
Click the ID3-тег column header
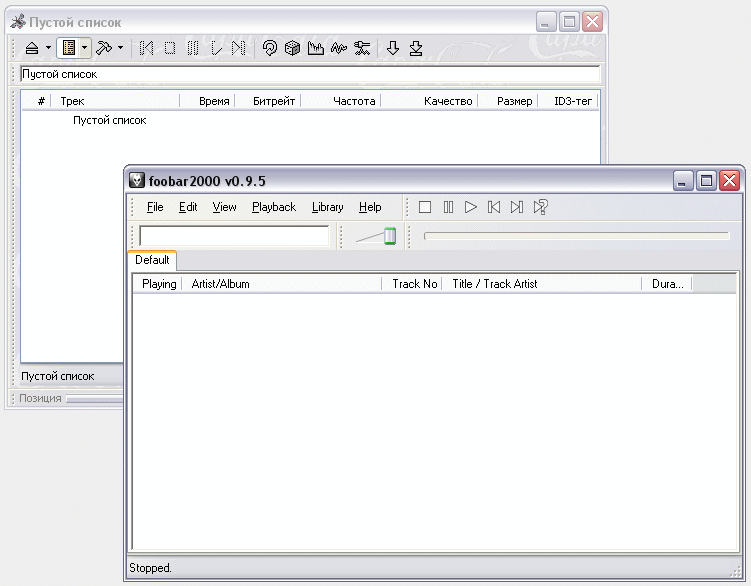(568, 101)
